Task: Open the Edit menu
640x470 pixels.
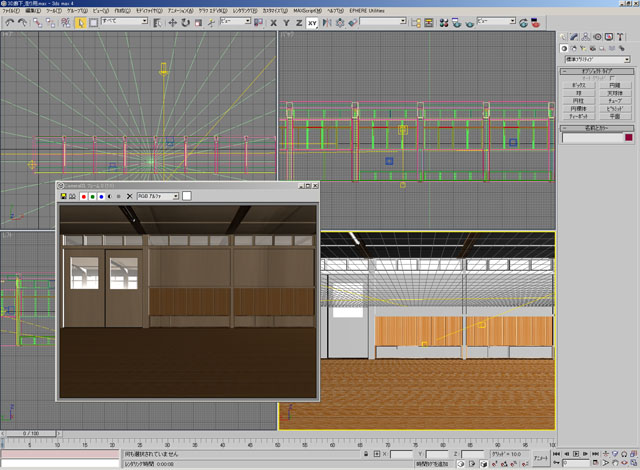Action: pos(33,11)
